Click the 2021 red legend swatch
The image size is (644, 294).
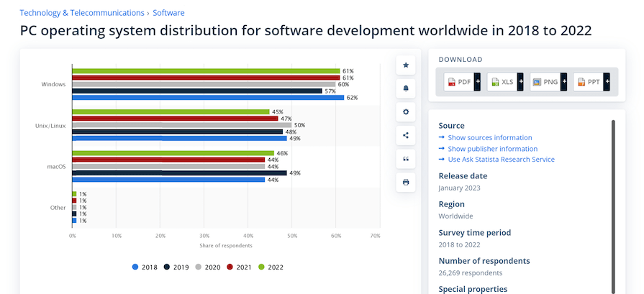(228, 267)
